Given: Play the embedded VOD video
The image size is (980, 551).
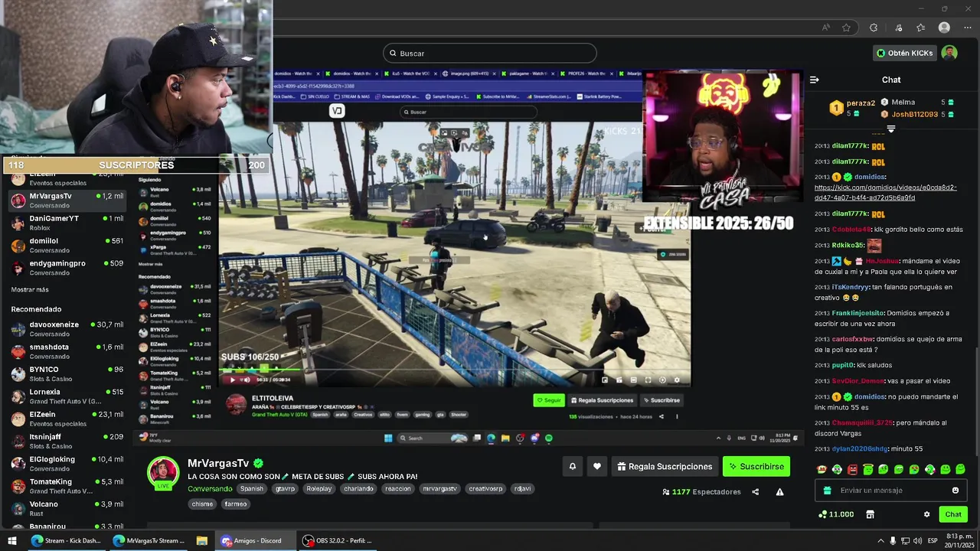Looking at the screenshot, I should 233,380.
